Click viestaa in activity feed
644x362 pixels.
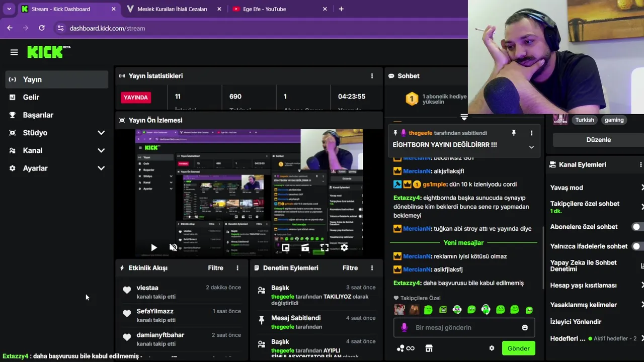(x=147, y=288)
